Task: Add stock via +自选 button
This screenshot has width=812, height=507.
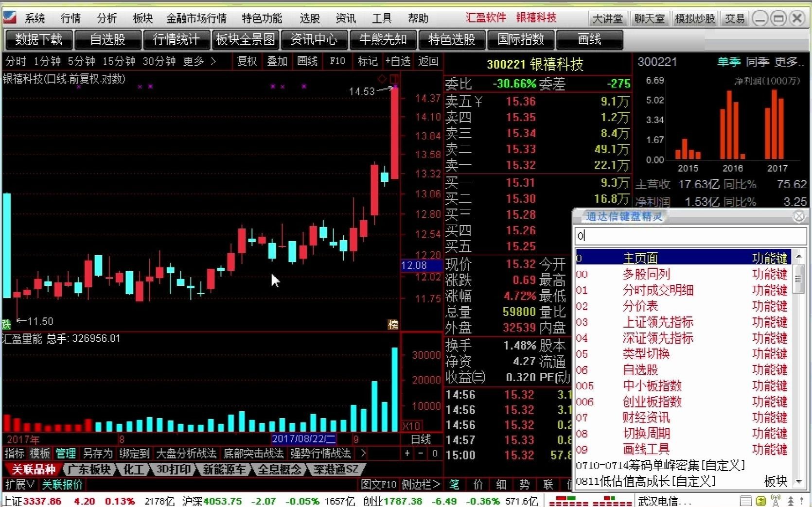Action: pos(398,61)
